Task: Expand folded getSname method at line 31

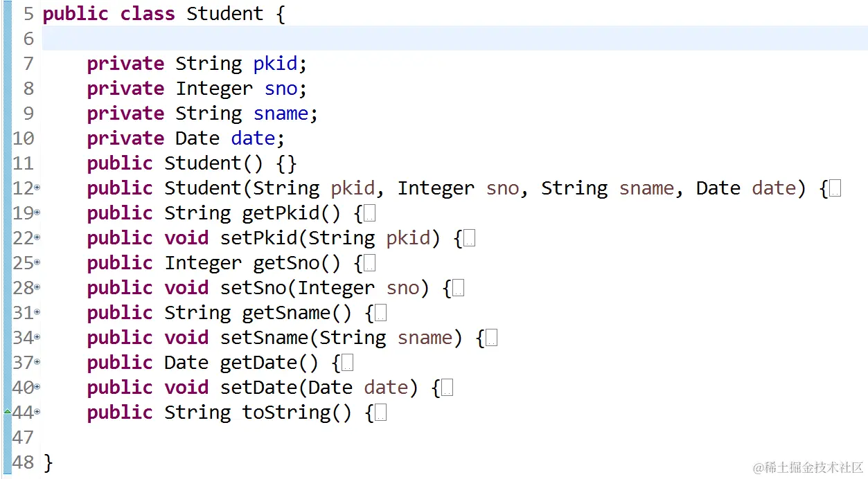Action: click(x=37, y=313)
